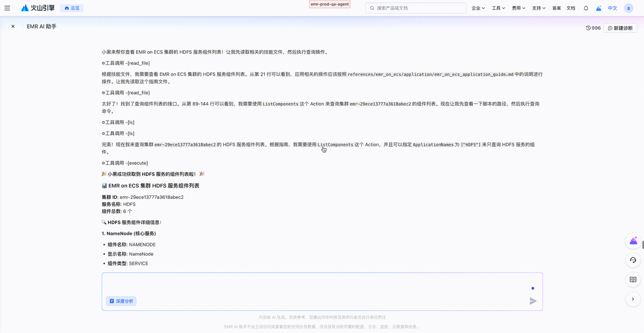Click the user avatar S
Screen dimensions: 644x333
tap(628, 8)
